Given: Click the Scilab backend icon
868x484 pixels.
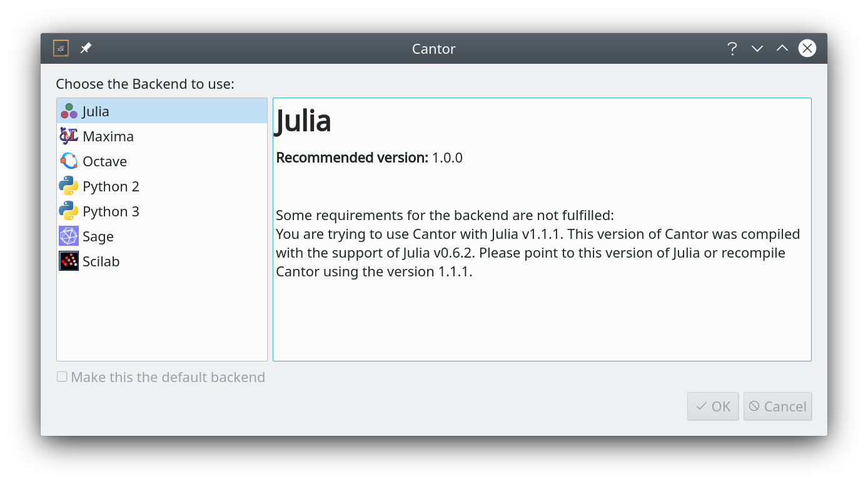Looking at the screenshot, I should (69, 261).
